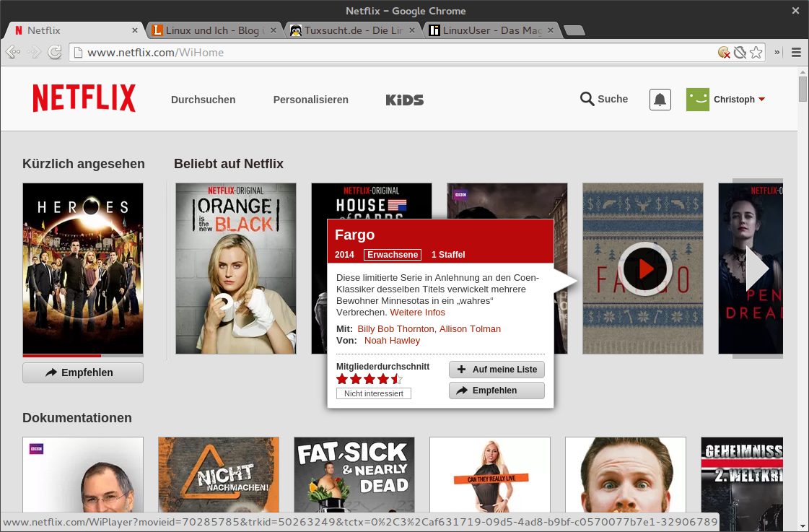Open the notifications bell
Viewport: 809px width, 532px height.
pos(660,100)
